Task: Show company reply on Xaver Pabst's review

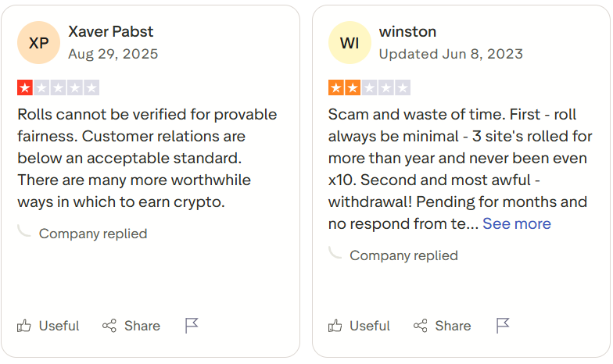Action: coord(92,234)
